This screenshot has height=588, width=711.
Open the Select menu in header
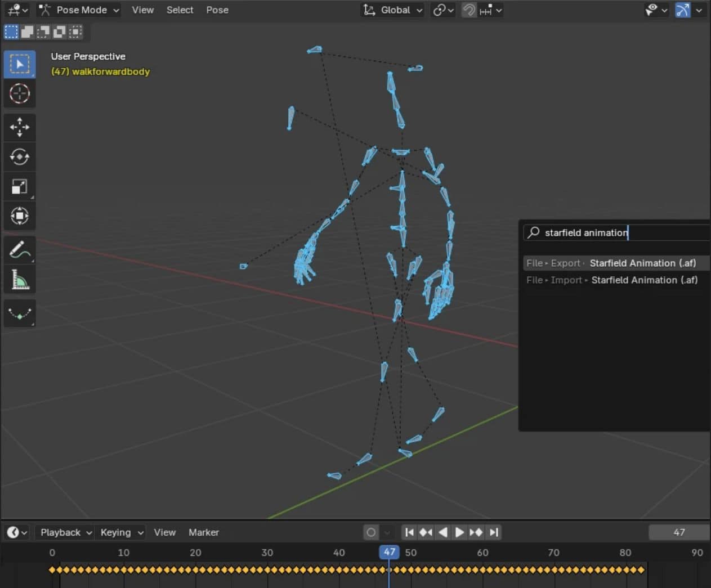(180, 10)
